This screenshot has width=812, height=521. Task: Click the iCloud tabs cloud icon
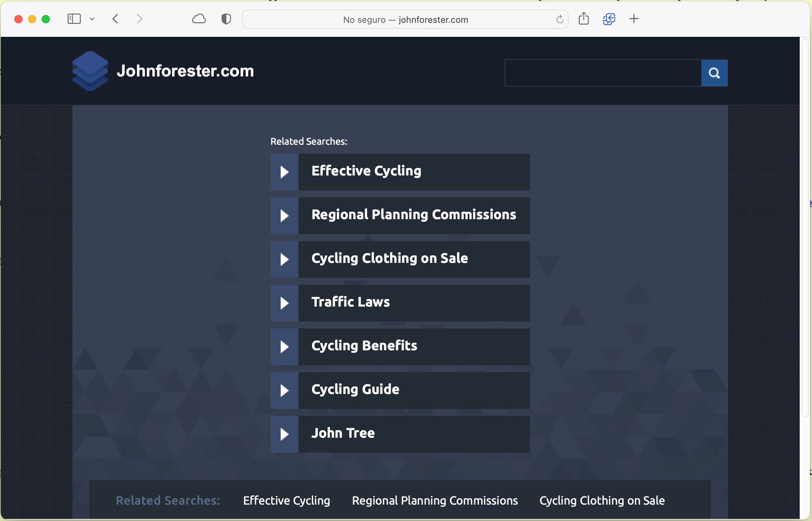click(x=199, y=19)
